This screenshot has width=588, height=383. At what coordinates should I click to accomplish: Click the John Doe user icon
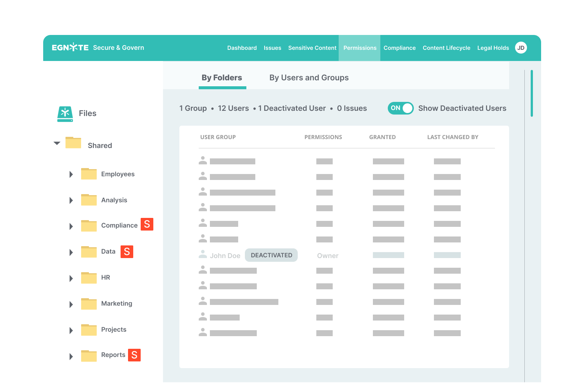(203, 255)
